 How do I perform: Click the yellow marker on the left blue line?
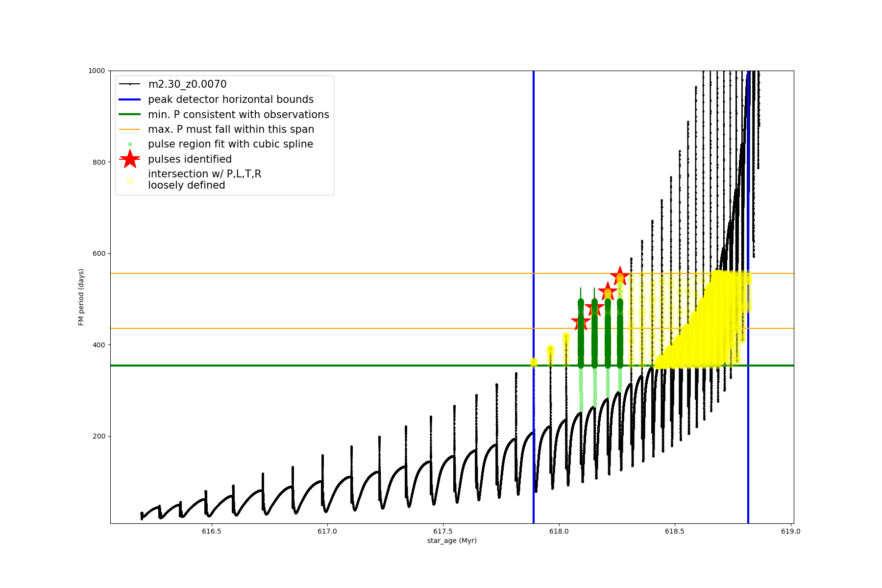coord(534,362)
